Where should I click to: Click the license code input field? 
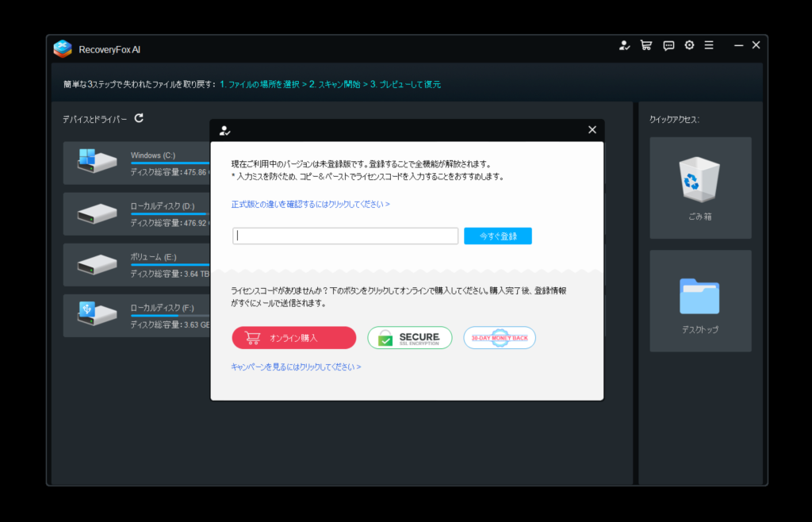(x=346, y=236)
